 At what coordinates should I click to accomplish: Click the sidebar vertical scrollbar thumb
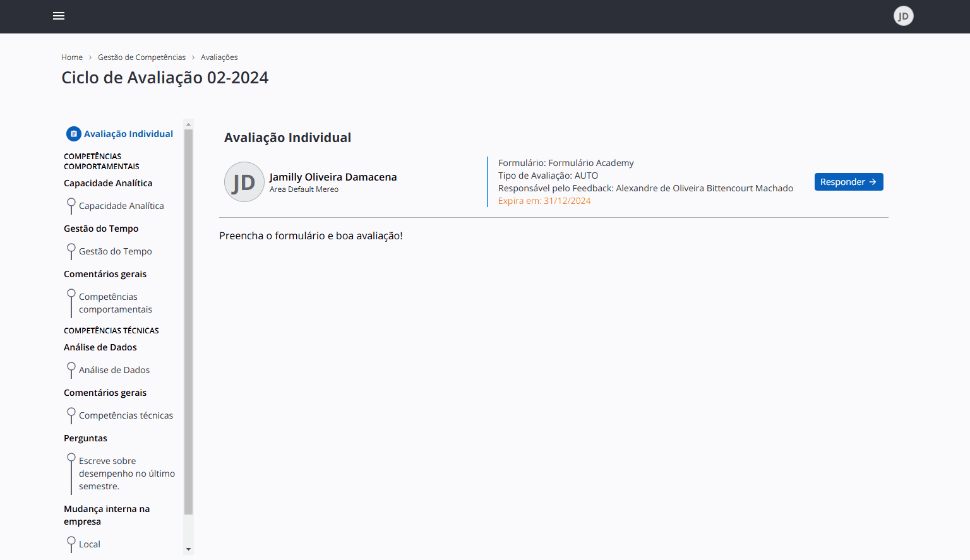pyautogui.click(x=188, y=322)
